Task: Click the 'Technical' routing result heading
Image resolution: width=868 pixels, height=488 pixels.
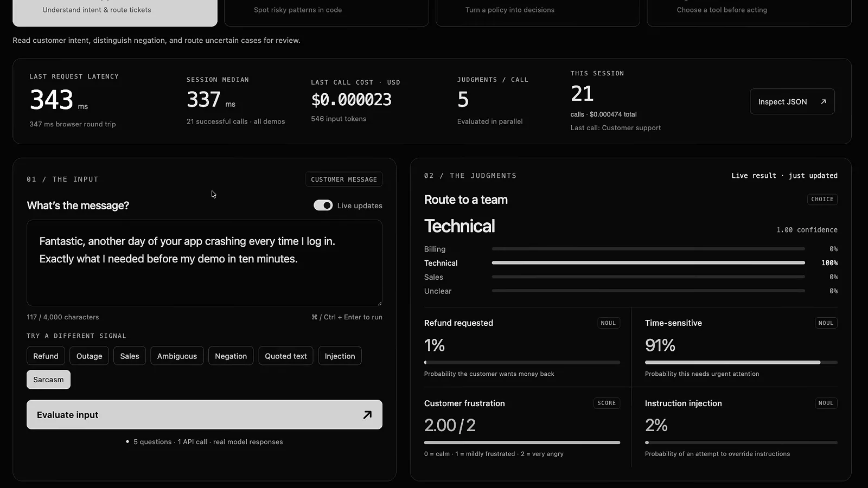Action: coord(459,226)
